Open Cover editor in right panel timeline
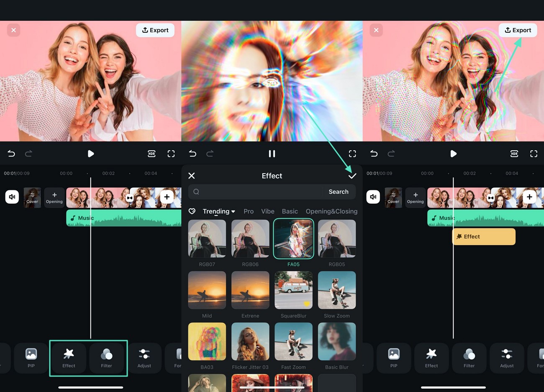Viewport: 544px width, 392px height. [393, 197]
